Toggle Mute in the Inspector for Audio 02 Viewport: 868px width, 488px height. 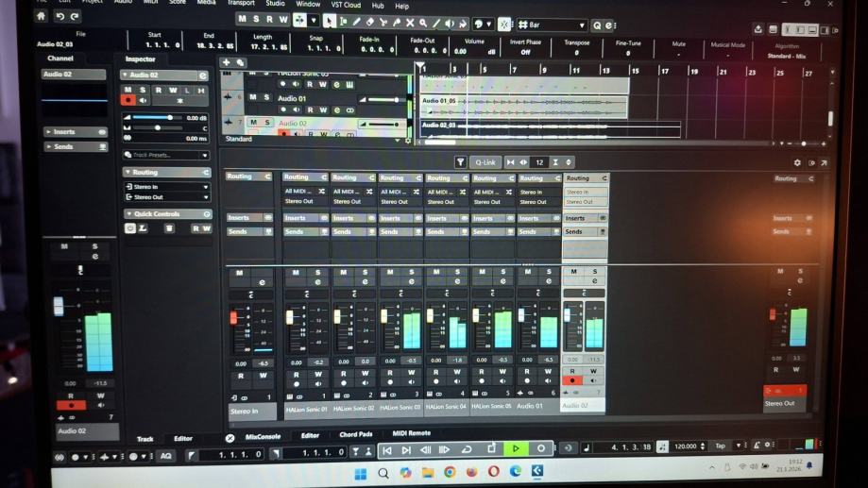128,90
